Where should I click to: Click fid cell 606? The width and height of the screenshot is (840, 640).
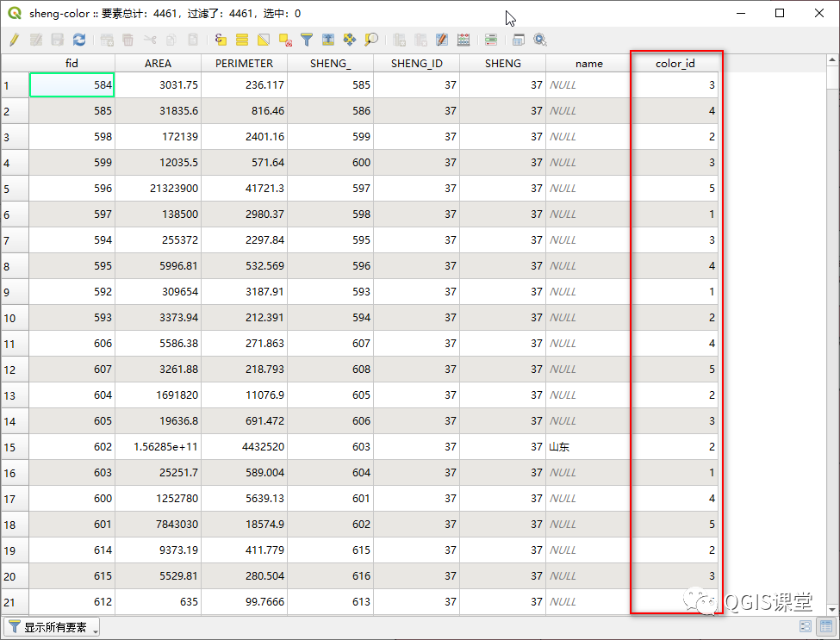click(72, 344)
